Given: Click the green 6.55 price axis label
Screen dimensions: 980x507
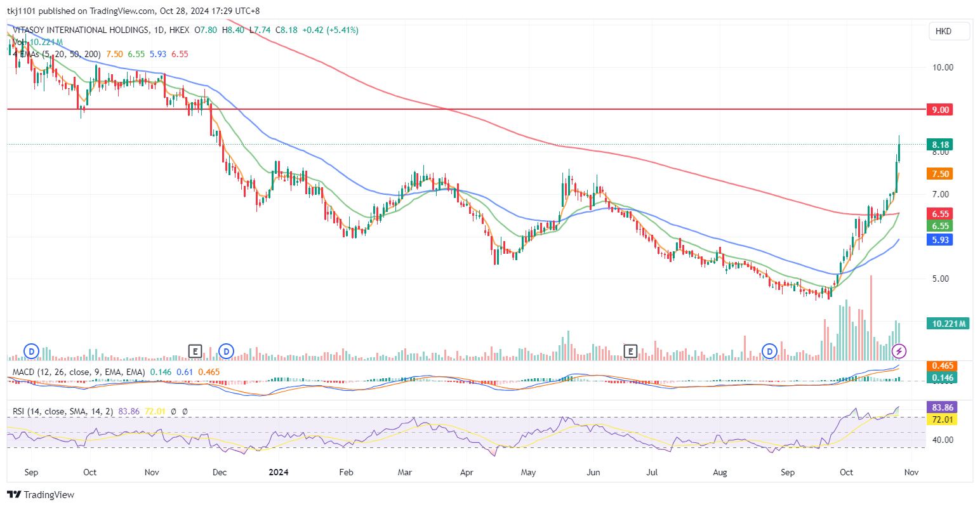Looking at the screenshot, I should [940, 226].
